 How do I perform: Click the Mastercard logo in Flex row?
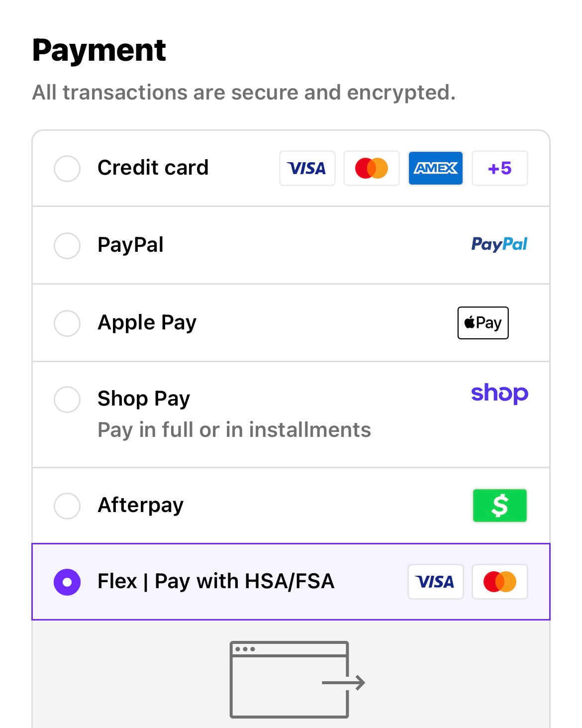click(500, 582)
